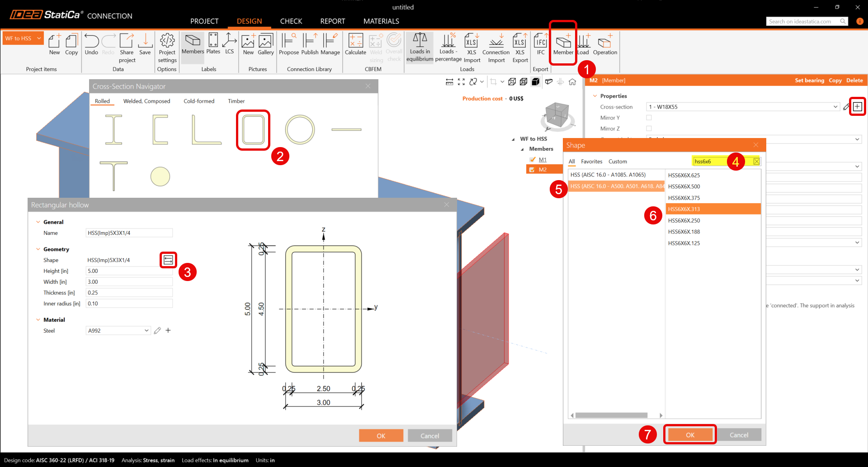Open the Steel material A992 dropdown
Screen dimensions: 868x467
(146, 331)
